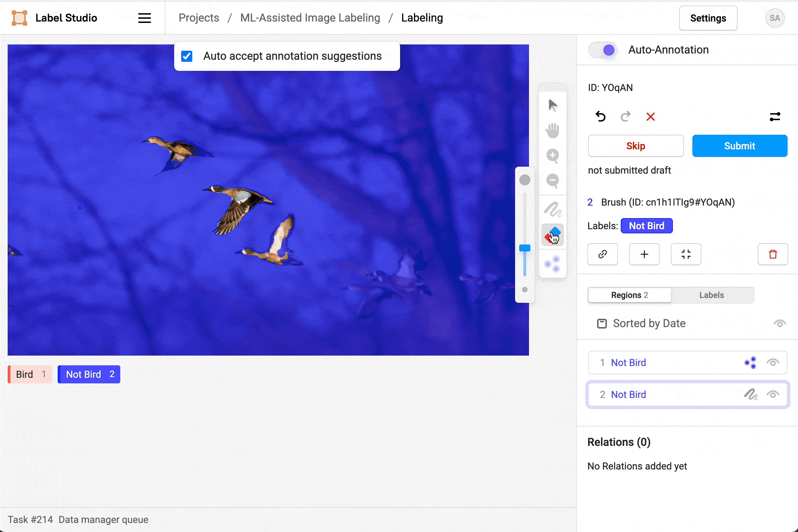Skip the current labeling task
Viewport: 798px width, 532px height.
[635, 146]
